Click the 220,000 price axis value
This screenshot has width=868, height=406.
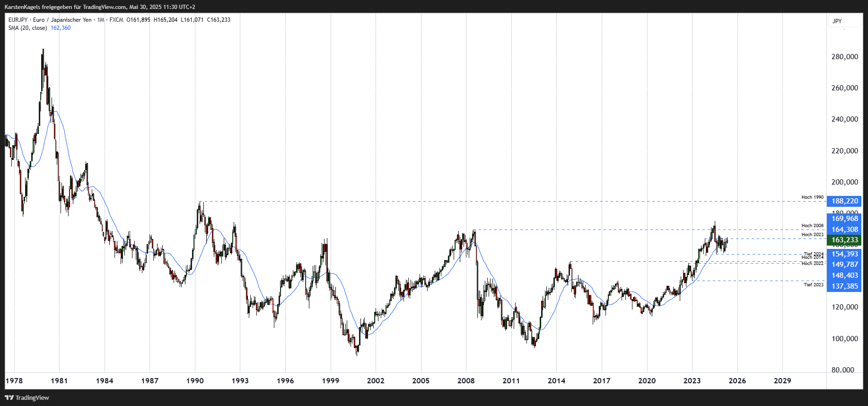(844, 151)
